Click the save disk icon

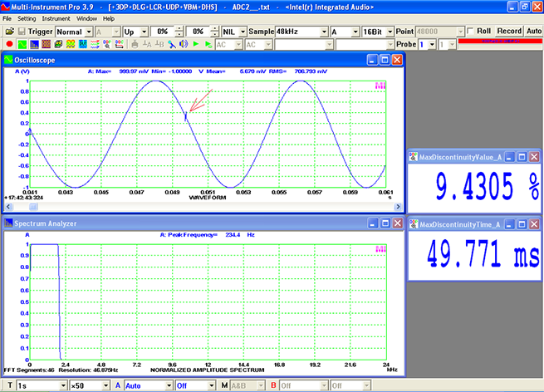(22, 31)
